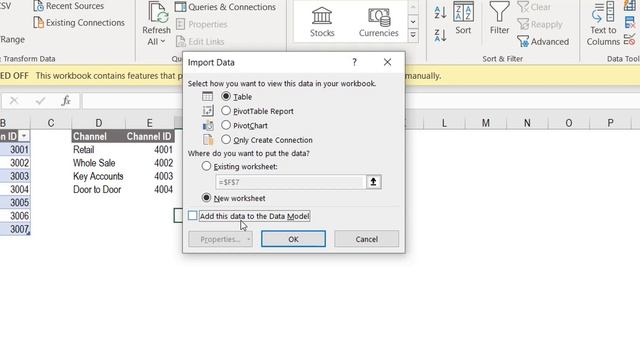Viewport: 640px width, 360px height.
Task: Select the Key Accounts cell
Action: 98,176
